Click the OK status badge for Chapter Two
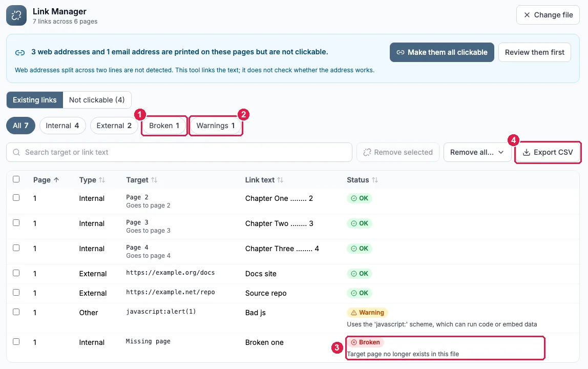 [x=359, y=223]
